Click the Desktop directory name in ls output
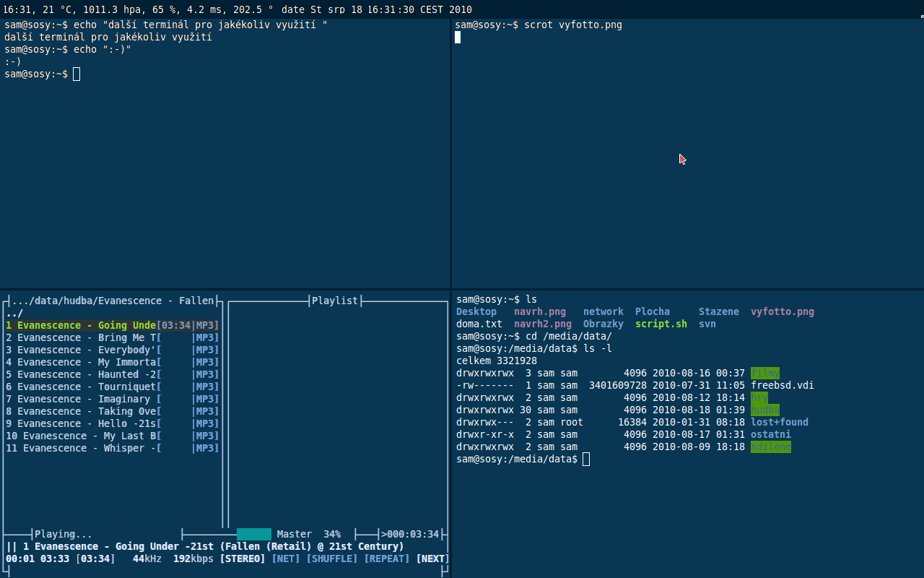Screen dimensions: 924x578 coord(476,311)
